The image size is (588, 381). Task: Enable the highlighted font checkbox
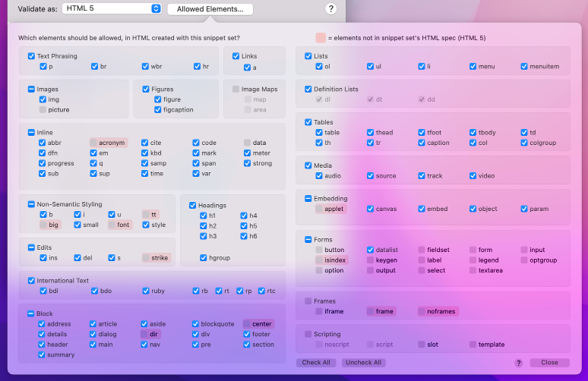tap(112, 225)
